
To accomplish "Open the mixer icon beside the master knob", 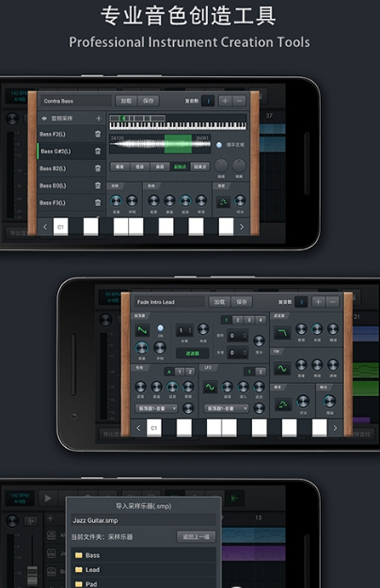I will 31,520.
